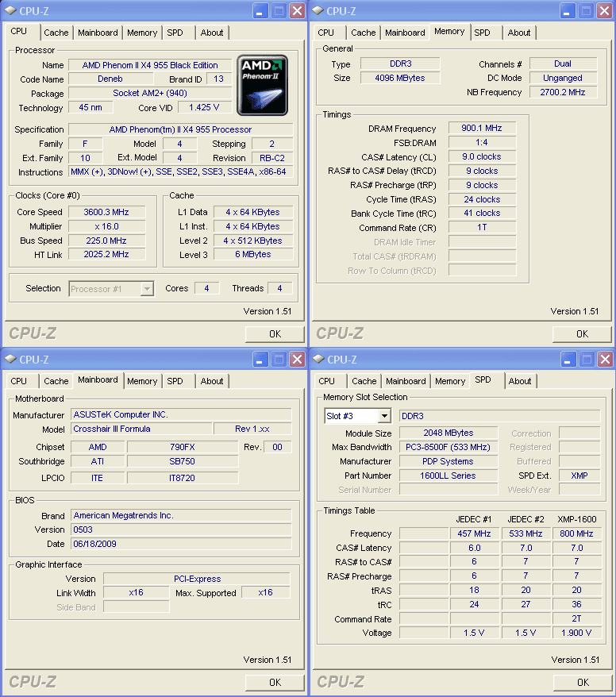The width and height of the screenshot is (616, 697).
Task: Click the AMD Phenom II logo image
Action: coord(262,85)
